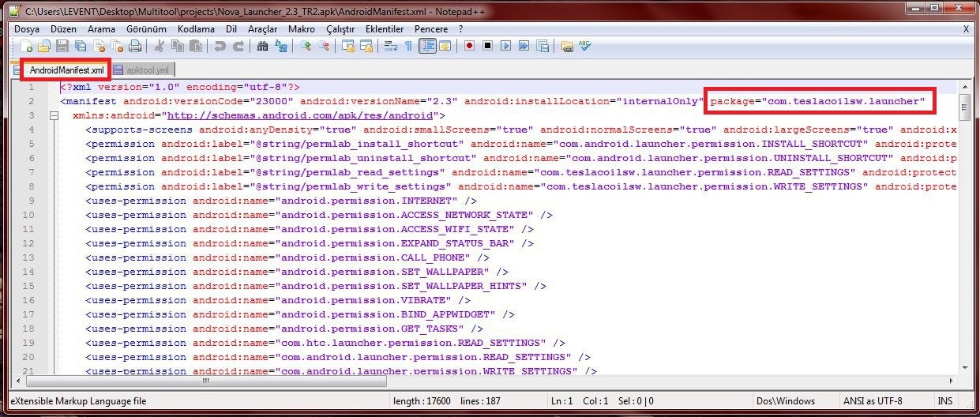Run macro multiple times icon

pos(524,47)
